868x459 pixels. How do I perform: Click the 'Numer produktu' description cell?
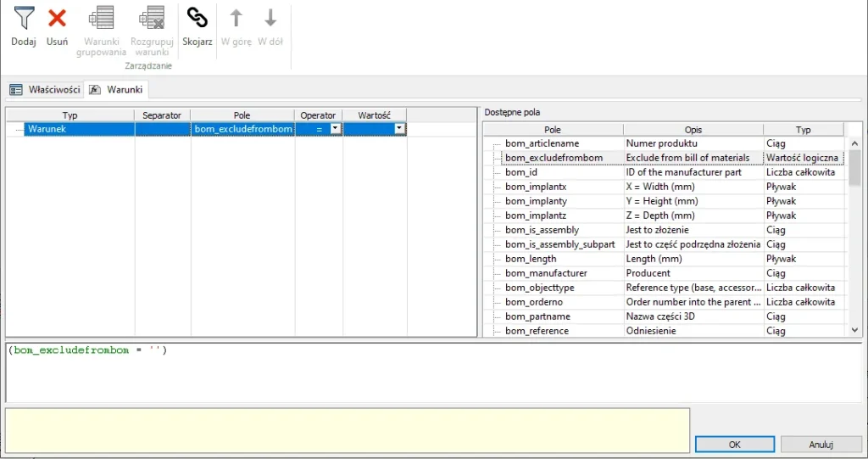tap(693, 143)
